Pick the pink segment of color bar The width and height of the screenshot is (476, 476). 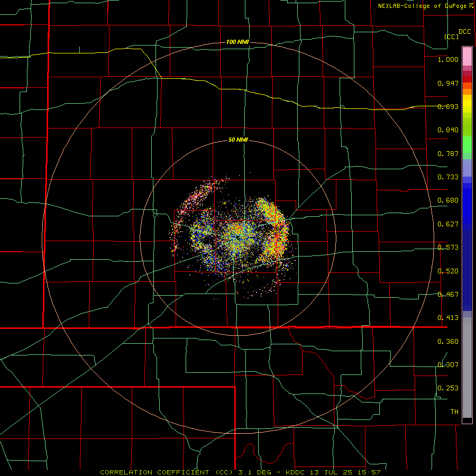click(467, 57)
